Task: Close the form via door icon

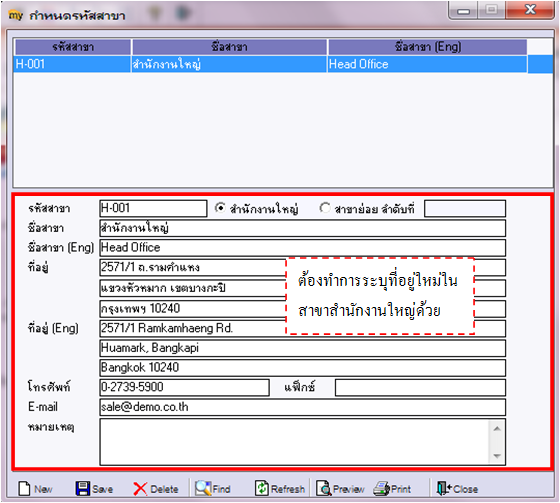Action: pos(443,488)
